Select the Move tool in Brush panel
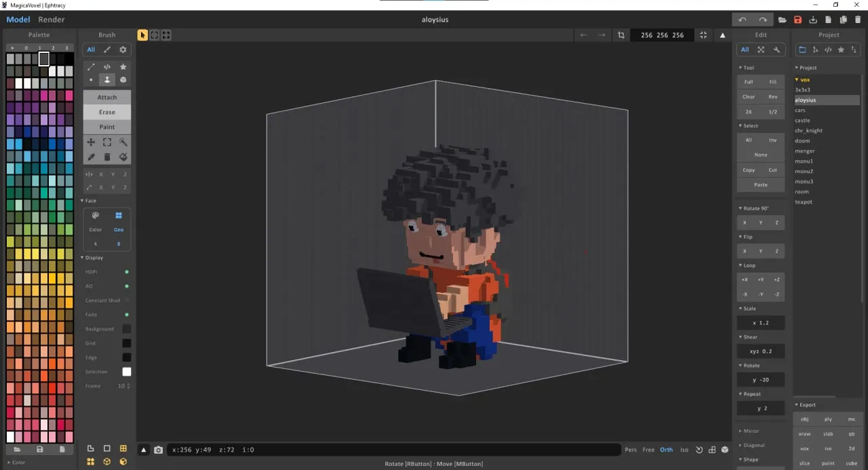The image size is (868, 470). [x=91, y=142]
